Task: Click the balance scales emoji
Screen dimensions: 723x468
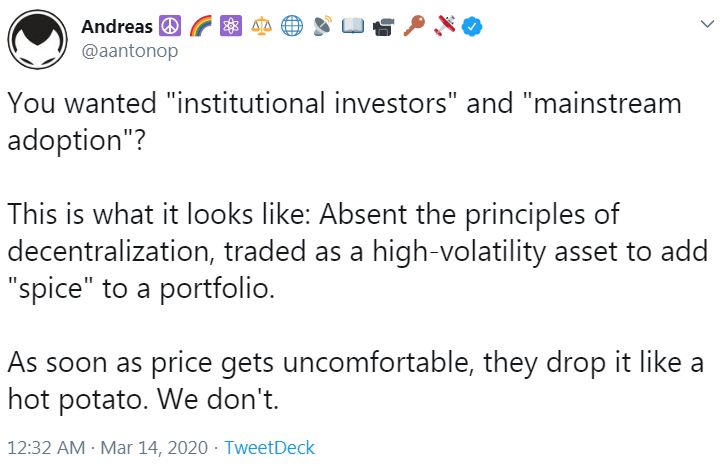Action: tap(261, 26)
